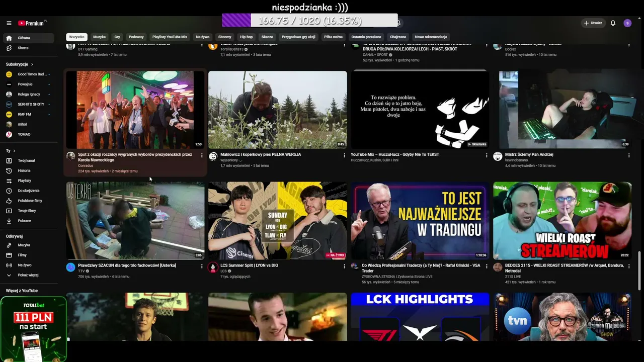
Task: Open YouTube Mix HuczuHucz thumbnail
Action: (420, 110)
